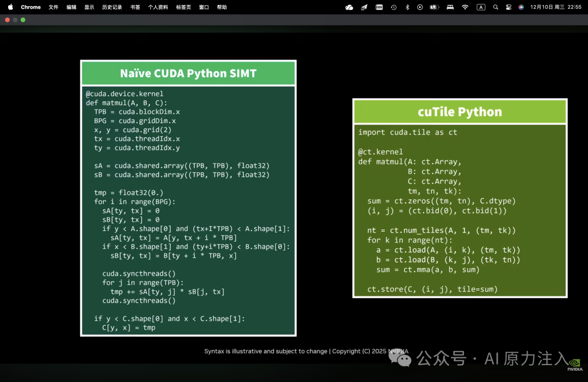588x382 pixels.
Task: Click the date and time 12月10日 周三 22:55
Action: tap(556, 7)
